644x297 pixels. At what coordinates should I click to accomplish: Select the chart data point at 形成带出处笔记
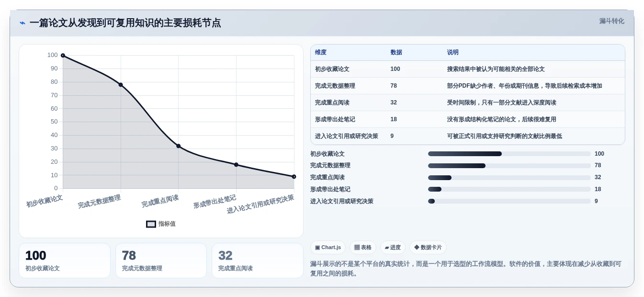pyautogui.click(x=236, y=165)
